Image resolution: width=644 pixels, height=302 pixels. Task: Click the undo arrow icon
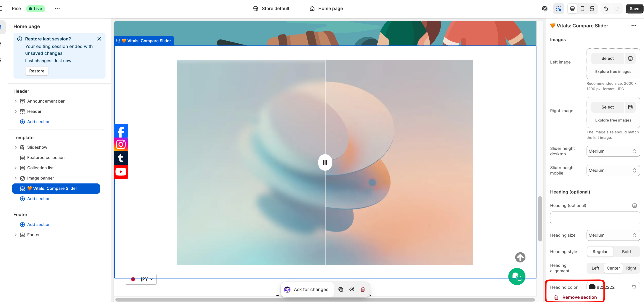(x=606, y=9)
